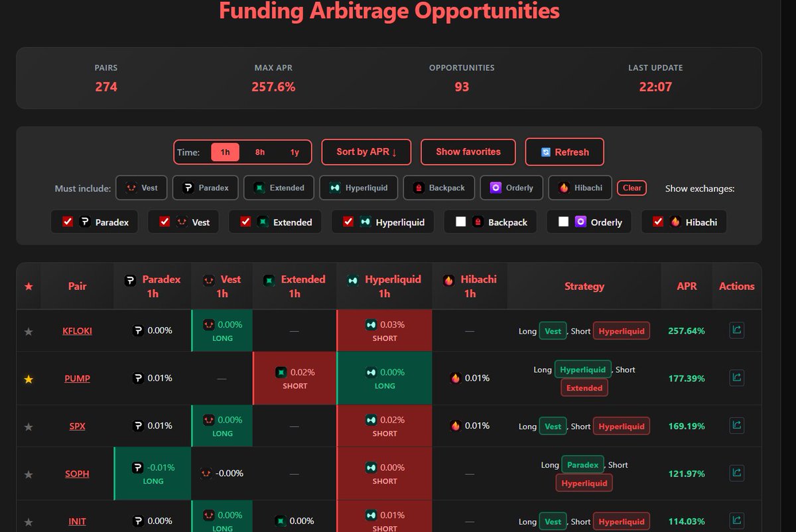Favorite the SOPH pair star
This screenshot has height=532, width=796.
point(28,474)
